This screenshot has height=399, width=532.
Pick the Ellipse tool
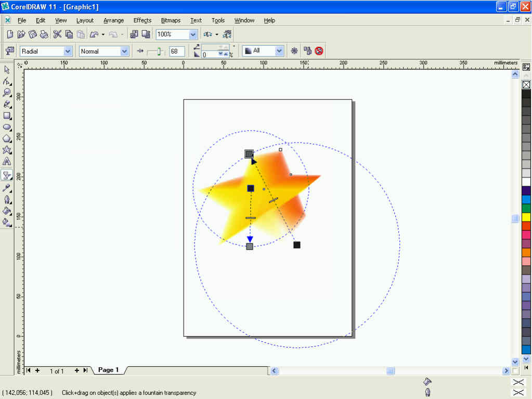(7, 127)
